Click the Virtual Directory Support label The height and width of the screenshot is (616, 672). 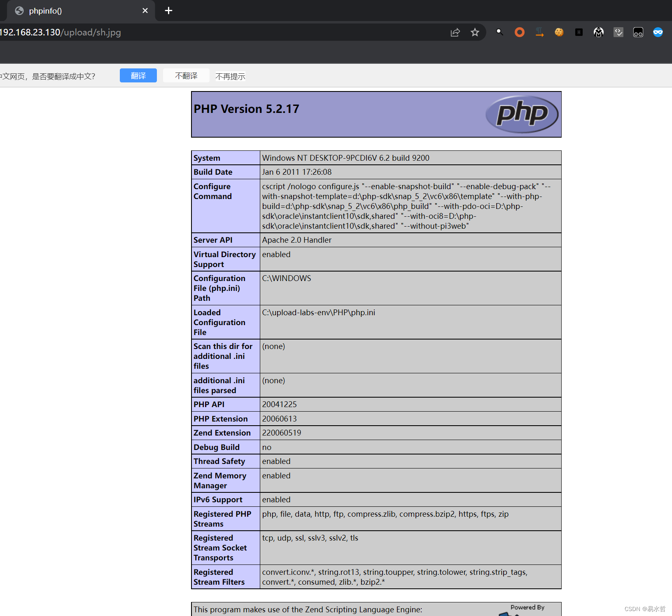[x=224, y=260]
